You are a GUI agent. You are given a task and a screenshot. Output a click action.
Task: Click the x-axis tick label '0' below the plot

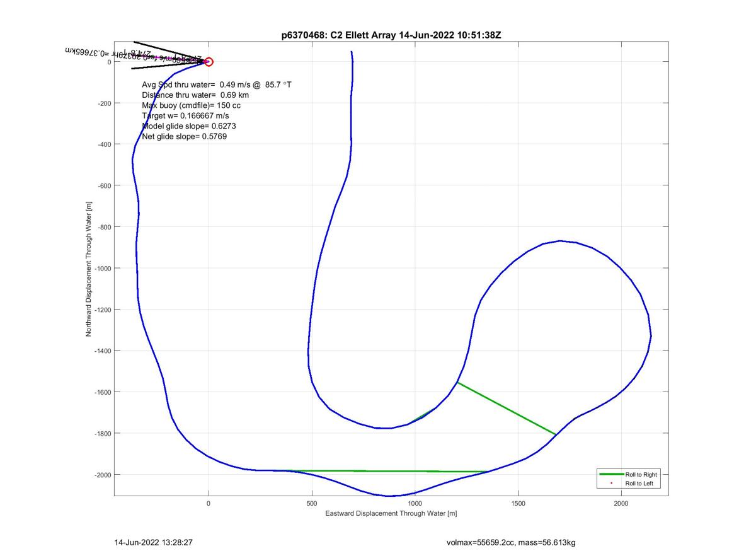point(209,503)
